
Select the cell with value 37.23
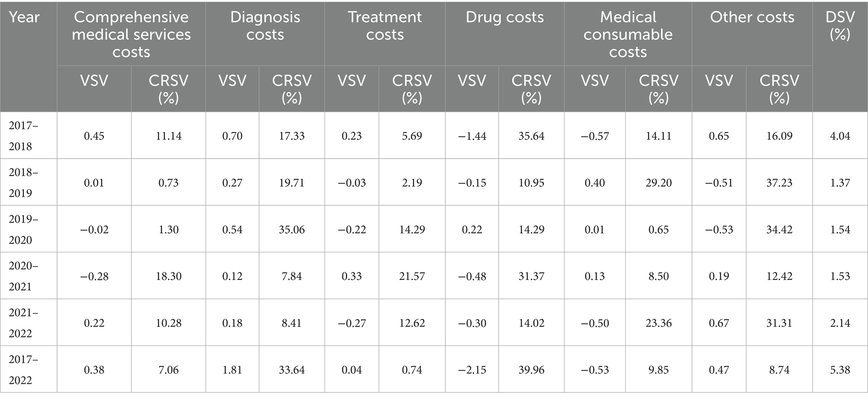pos(779,183)
